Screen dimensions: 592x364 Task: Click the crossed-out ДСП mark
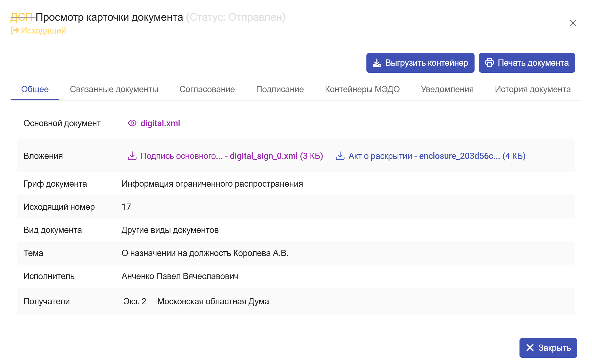click(x=22, y=17)
